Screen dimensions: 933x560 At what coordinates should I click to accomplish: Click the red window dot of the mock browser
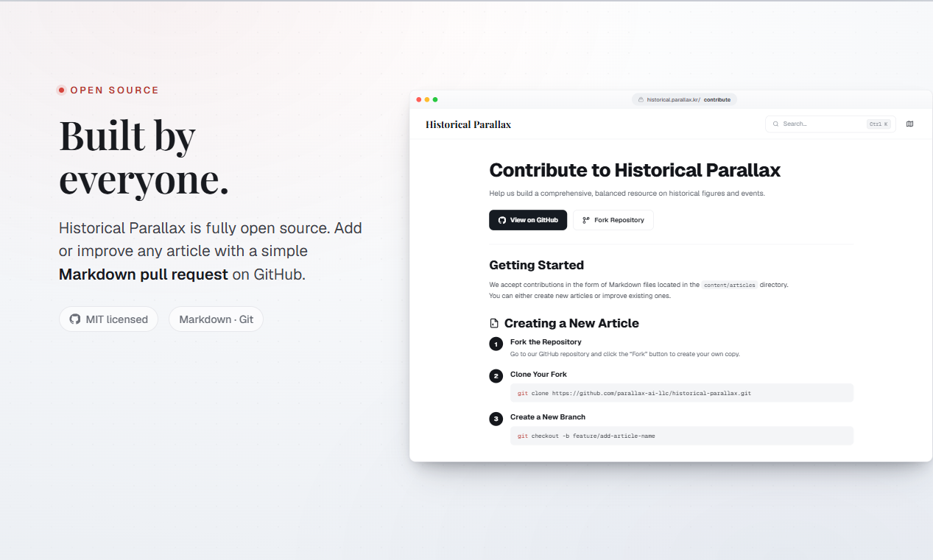[419, 99]
